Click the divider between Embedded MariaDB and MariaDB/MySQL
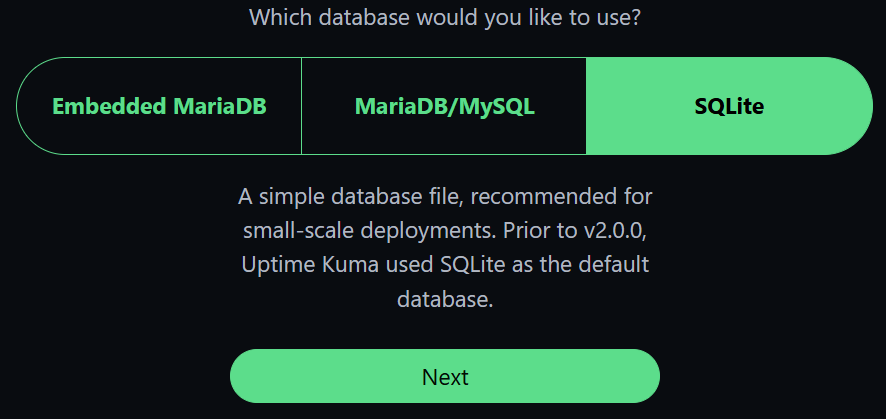Screen dimensions: 886x419 click(x=301, y=106)
